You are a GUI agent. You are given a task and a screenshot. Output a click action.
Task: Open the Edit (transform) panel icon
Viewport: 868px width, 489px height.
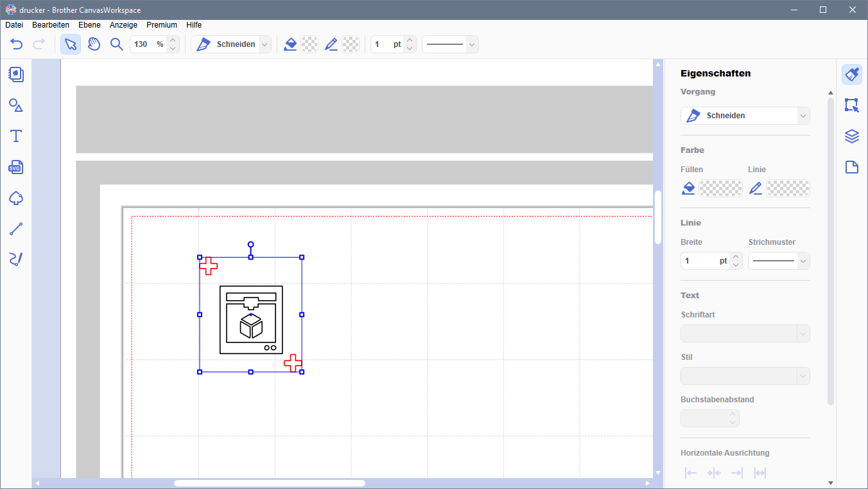[x=851, y=105]
